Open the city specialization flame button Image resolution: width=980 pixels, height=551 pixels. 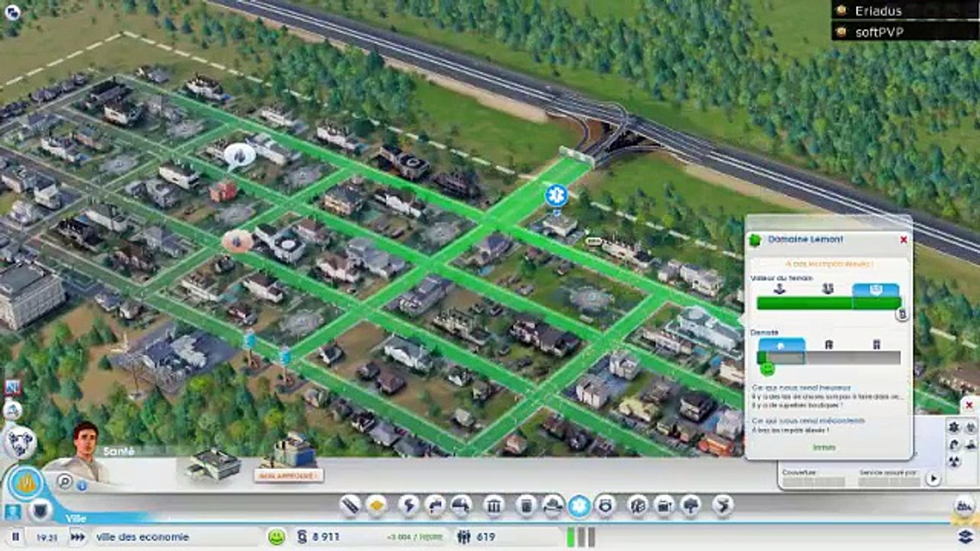26,484
